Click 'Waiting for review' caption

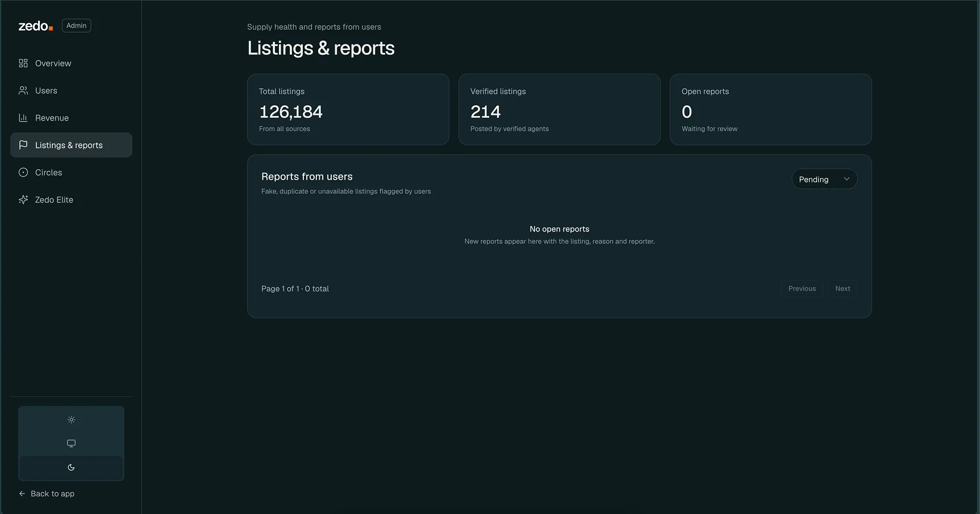pos(710,129)
